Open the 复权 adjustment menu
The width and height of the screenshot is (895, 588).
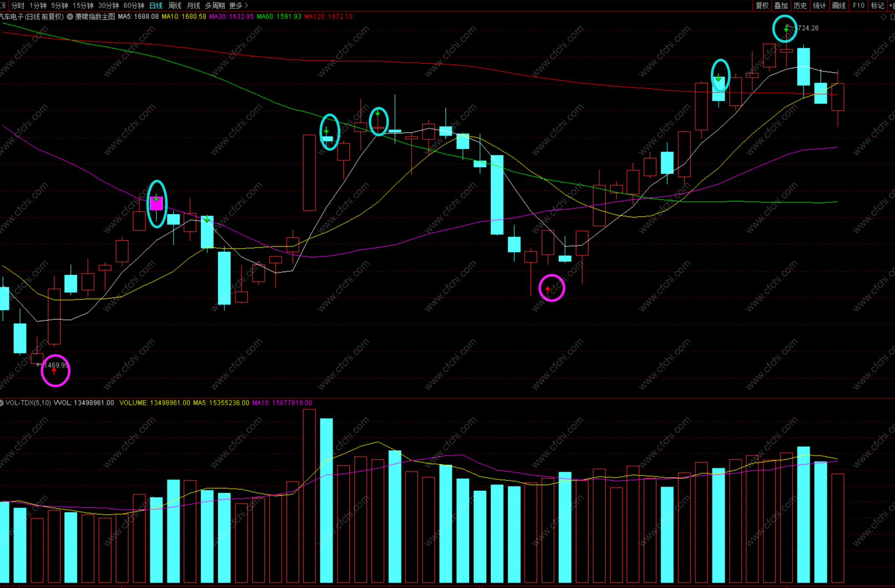(762, 5)
